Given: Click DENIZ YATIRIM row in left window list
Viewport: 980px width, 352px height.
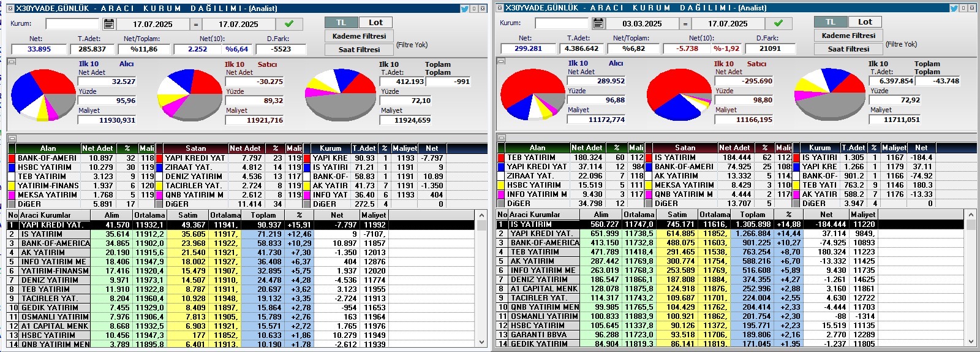Looking at the screenshot, I should pyautogui.click(x=241, y=280).
